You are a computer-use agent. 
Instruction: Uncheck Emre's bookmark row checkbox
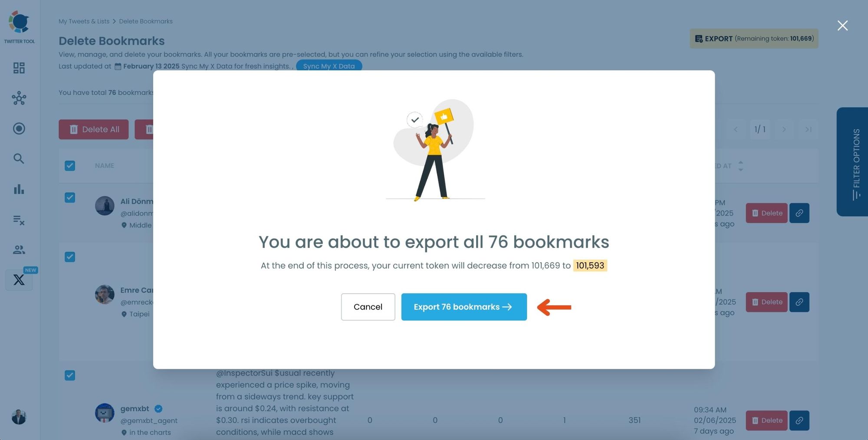(70, 257)
